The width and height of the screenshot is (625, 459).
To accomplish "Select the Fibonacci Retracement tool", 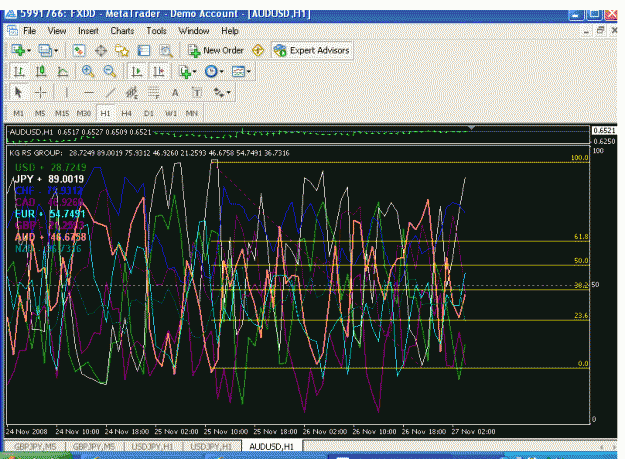I will 153,93.
